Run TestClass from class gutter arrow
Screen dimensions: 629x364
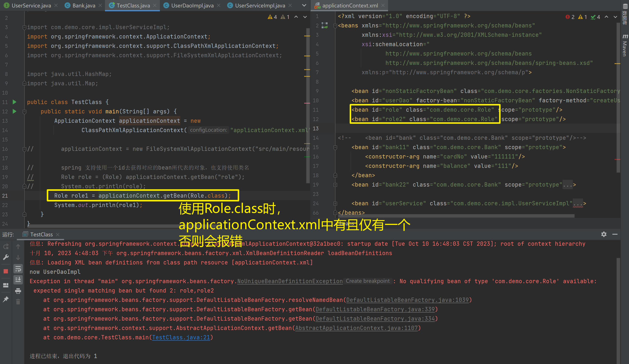click(14, 102)
